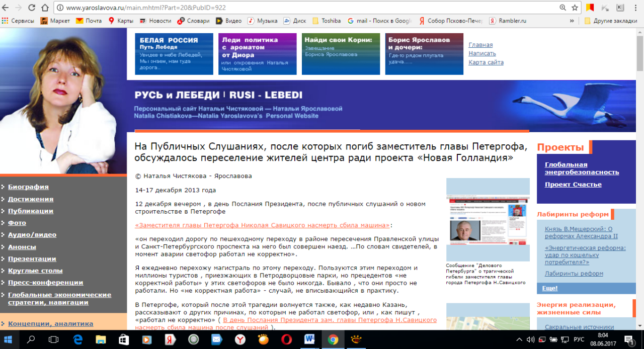Bookmark this page with the star icon
644x349 pixels.
(575, 8)
